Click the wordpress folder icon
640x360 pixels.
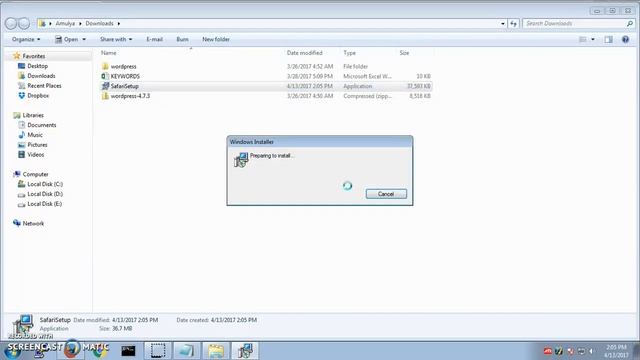click(x=105, y=66)
